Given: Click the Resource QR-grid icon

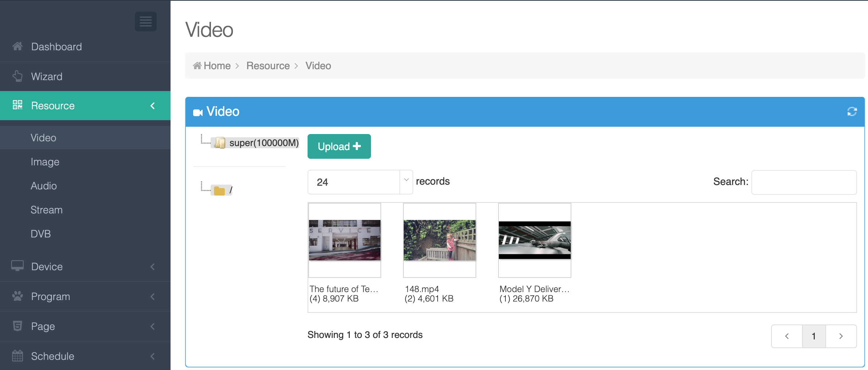Looking at the screenshot, I should (17, 106).
